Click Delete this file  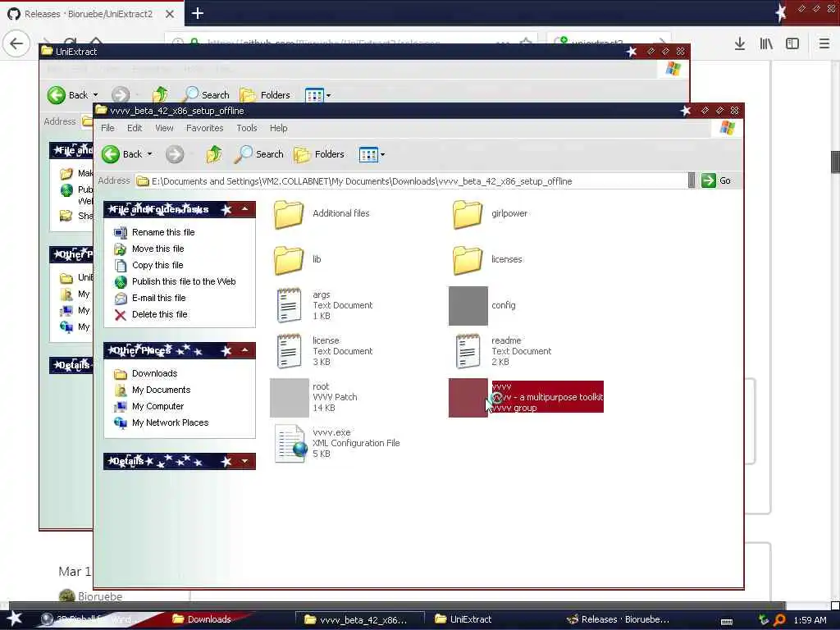[x=151, y=314]
